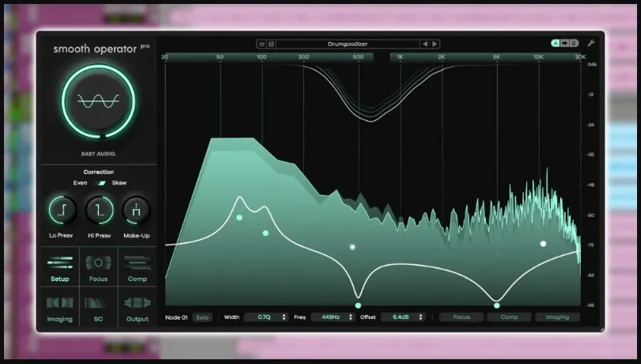This screenshot has width=641, height=364.
Task: Select the white node near 10K
Action: pos(544,244)
